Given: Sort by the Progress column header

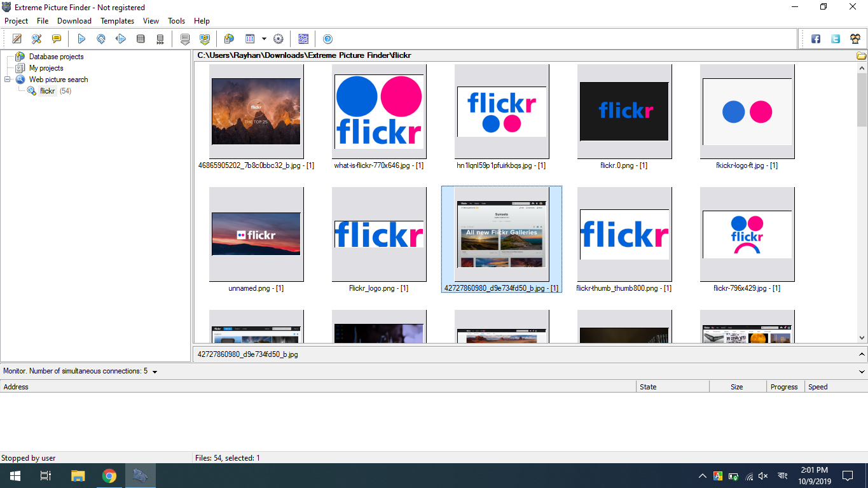Looking at the screenshot, I should (785, 387).
